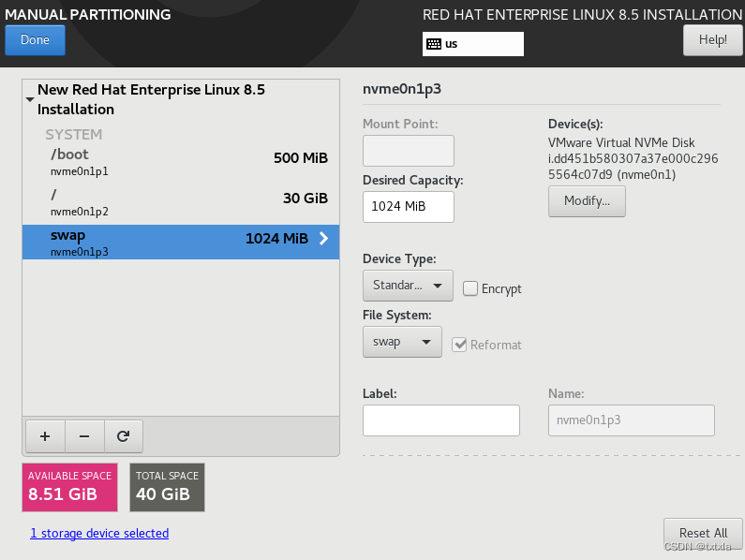Toggle the Encrypt checkbox
Image resolution: width=745 pixels, height=560 pixels.
click(469, 288)
